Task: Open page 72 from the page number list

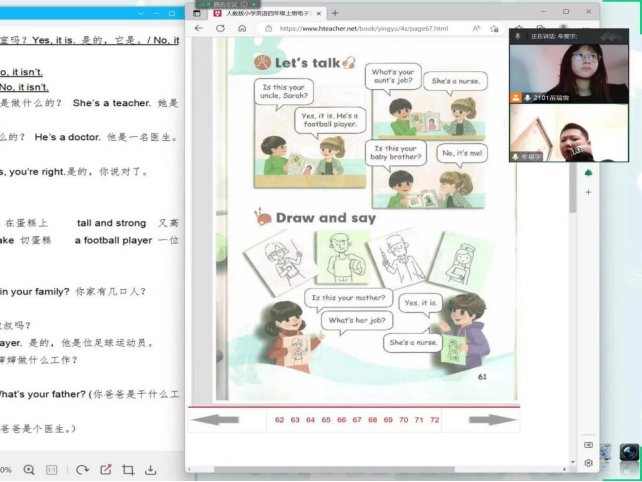Action: coord(434,420)
